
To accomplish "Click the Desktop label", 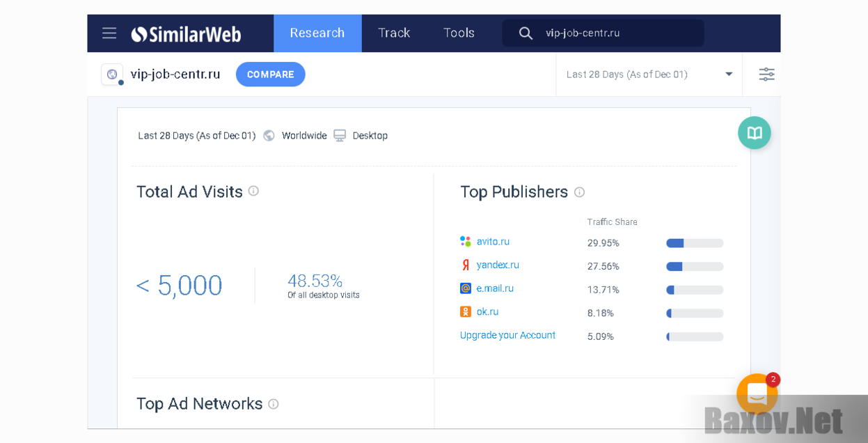I will pos(370,136).
